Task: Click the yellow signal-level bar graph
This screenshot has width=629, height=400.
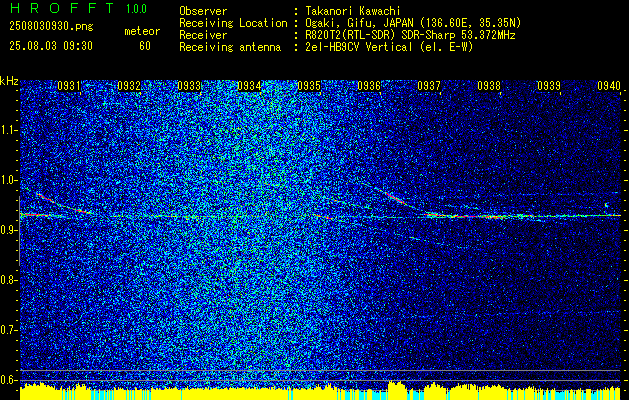Action: [x=320, y=391]
